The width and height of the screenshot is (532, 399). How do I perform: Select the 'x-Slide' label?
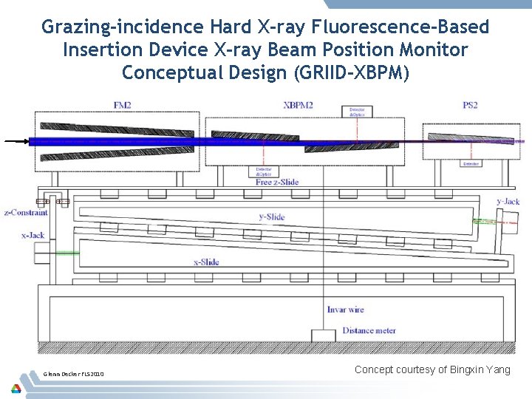tap(206, 262)
